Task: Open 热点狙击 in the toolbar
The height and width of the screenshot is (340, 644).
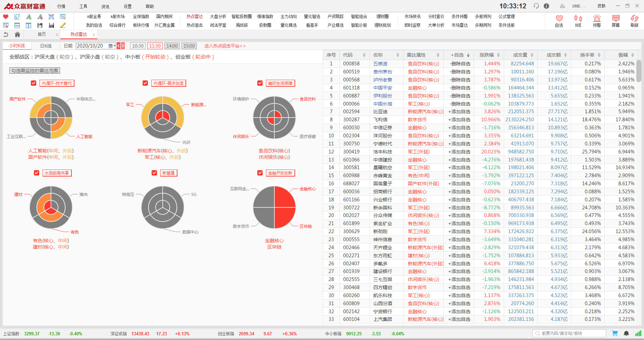Action: click(195, 25)
